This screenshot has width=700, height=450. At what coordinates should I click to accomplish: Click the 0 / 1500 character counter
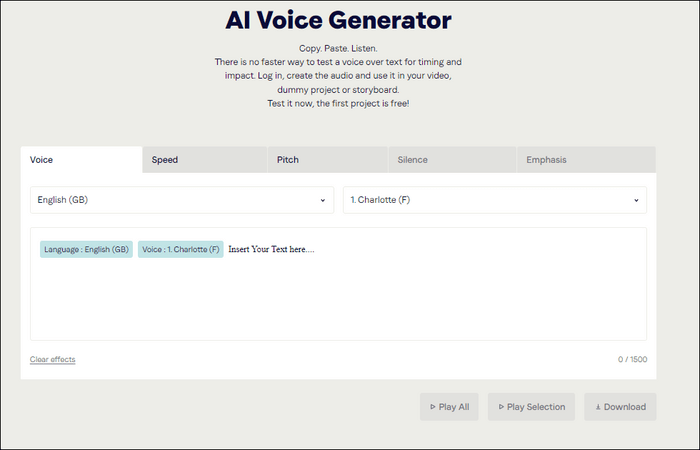click(x=632, y=359)
